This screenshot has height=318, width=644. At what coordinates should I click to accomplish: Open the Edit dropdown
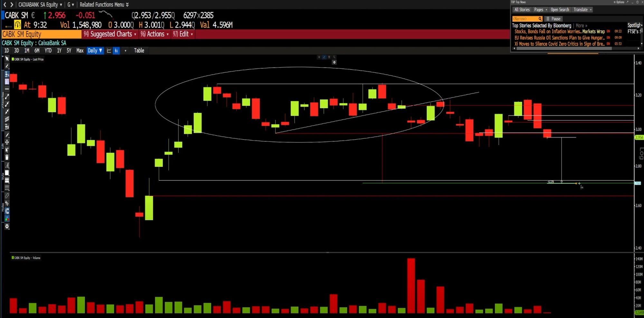[183, 34]
